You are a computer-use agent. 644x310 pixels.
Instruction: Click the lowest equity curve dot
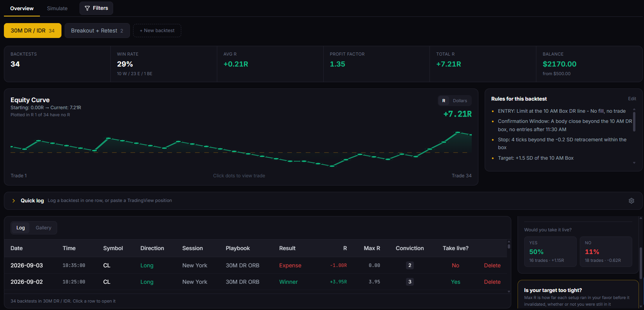(x=332, y=166)
